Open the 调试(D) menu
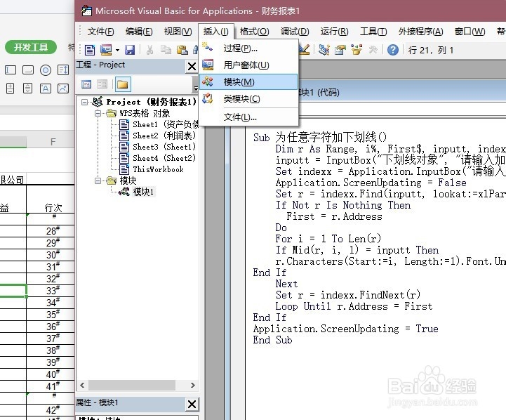This screenshot has height=420, width=506. click(295, 32)
